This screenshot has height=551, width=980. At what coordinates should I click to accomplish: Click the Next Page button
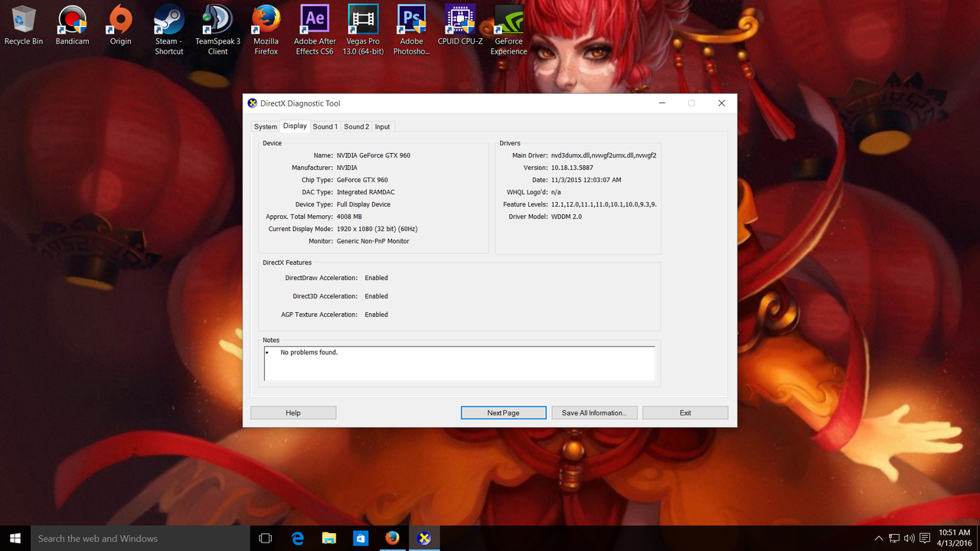click(x=503, y=412)
